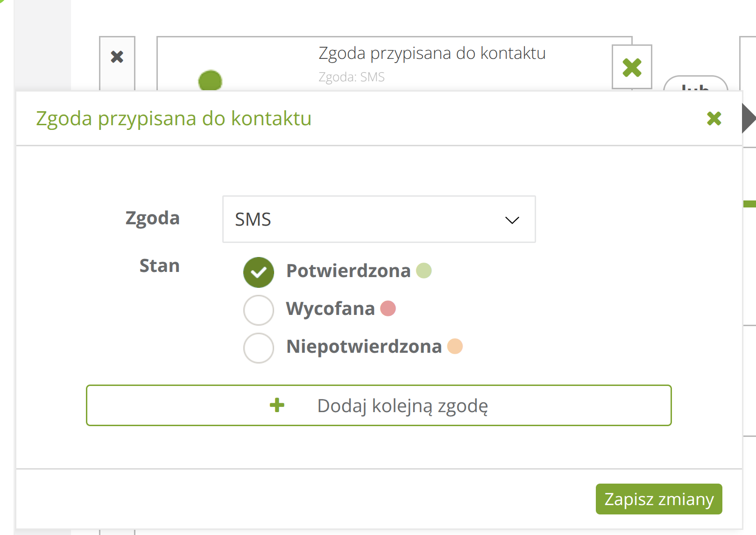Click the dark arrow at right edge

(x=748, y=118)
